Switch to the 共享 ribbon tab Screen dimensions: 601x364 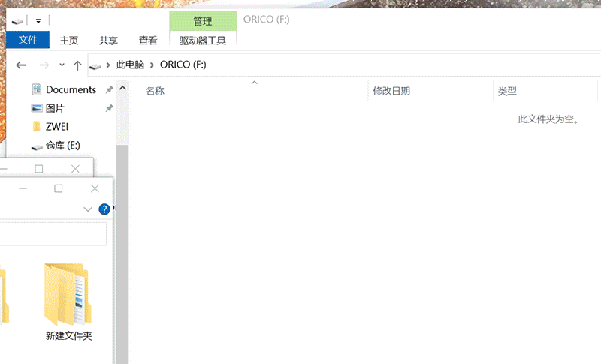(108, 41)
